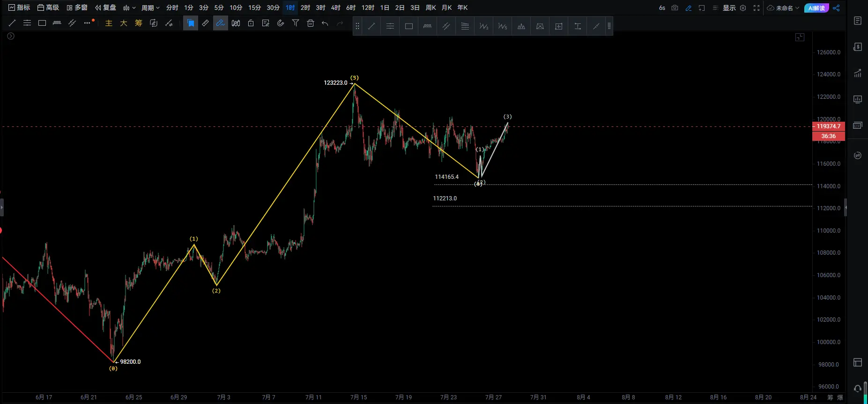Open the AI解读 analysis button
Viewport: 868px width, 404px height.
816,8
